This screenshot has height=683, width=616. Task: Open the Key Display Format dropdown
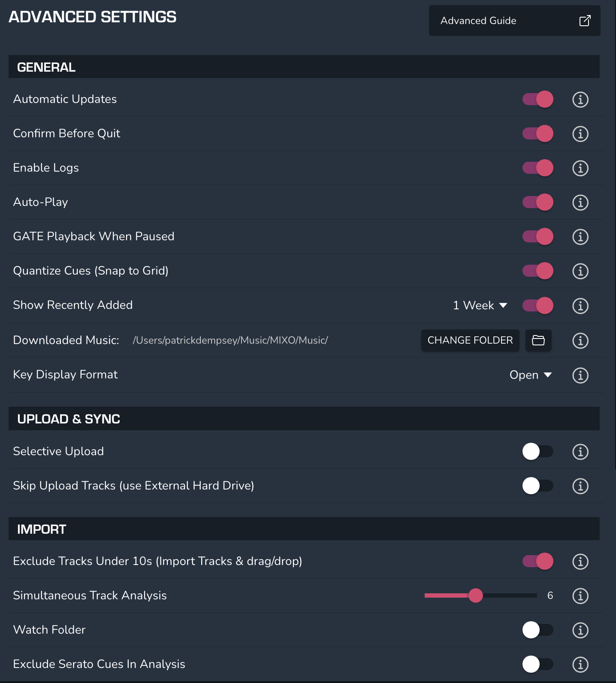tap(531, 375)
